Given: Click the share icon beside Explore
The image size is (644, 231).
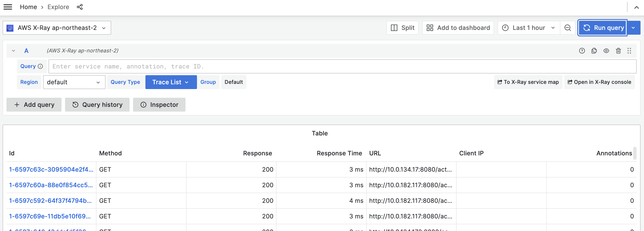Looking at the screenshot, I should point(80,7).
